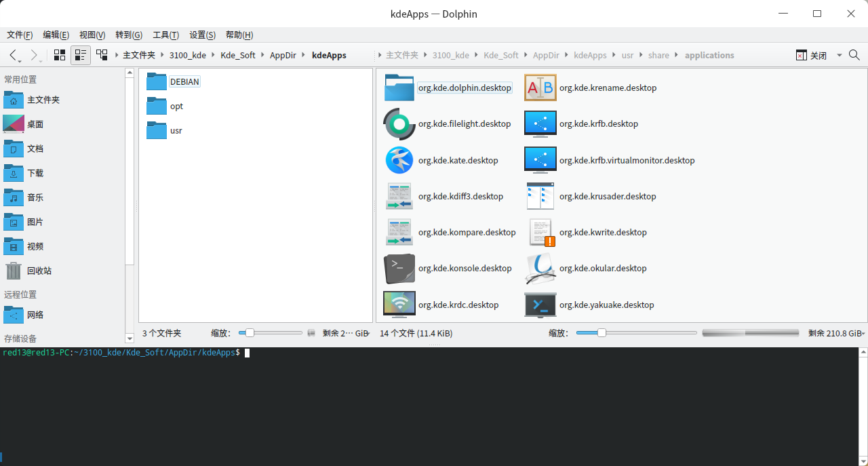Navigate to AppDir in left breadcrumb

pyautogui.click(x=281, y=56)
